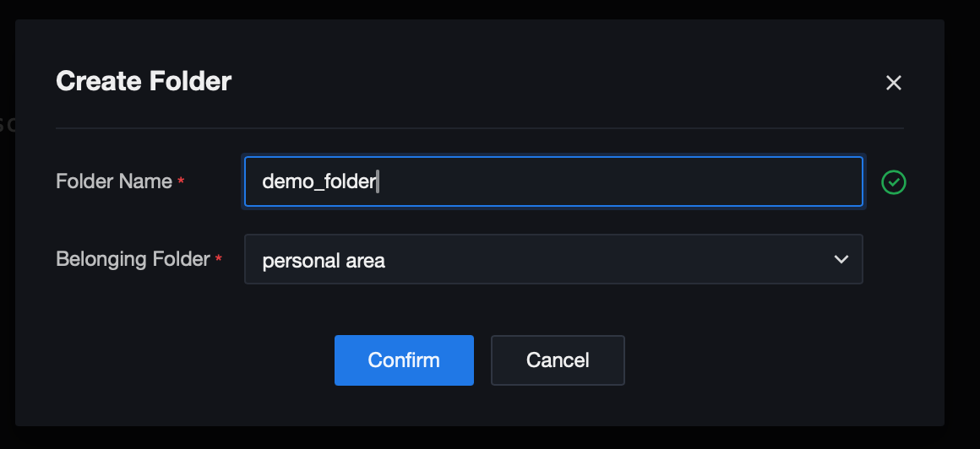Click the 'Folder Name' label
The image size is (980, 449).
tap(114, 181)
